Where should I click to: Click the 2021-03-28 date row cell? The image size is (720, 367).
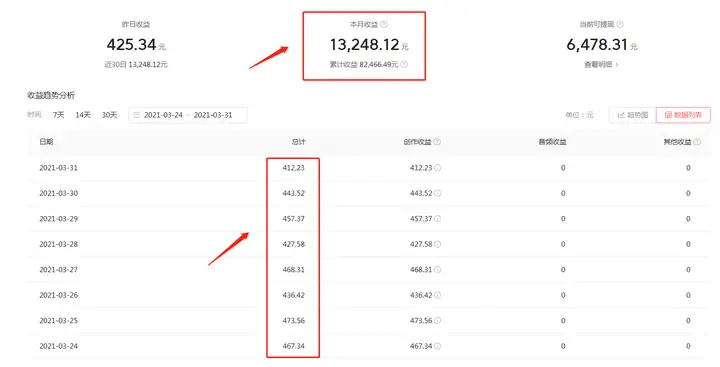pyautogui.click(x=58, y=244)
